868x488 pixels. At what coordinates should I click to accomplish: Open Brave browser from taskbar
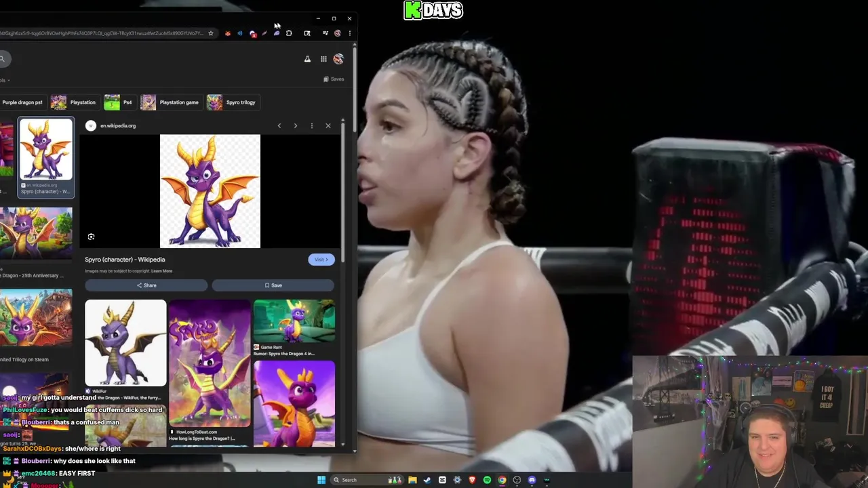click(x=472, y=480)
